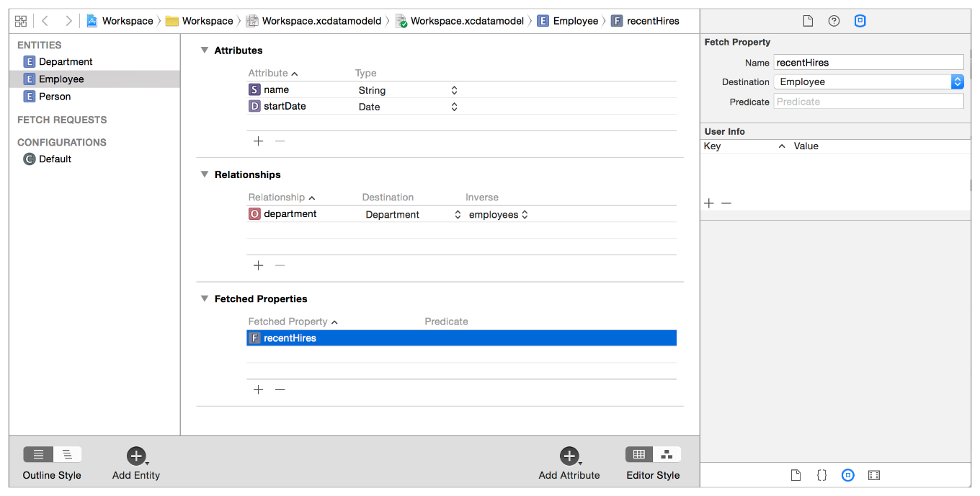Click the Predicate input field
Viewport: 980px width, 496px height.
868,102
